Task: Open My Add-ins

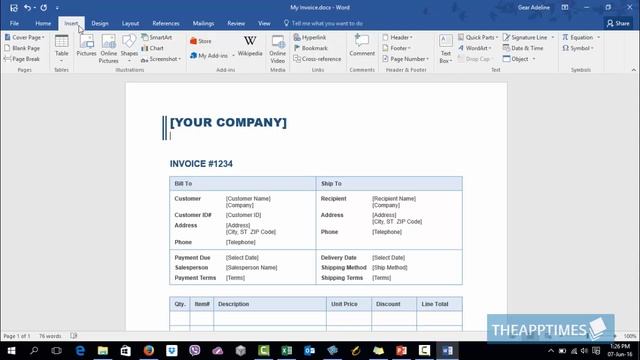Action: click(x=209, y=56)
